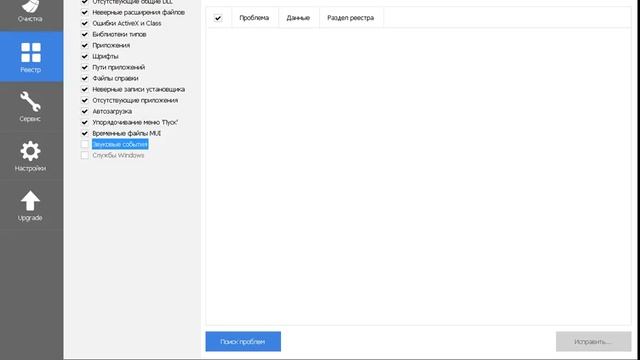Toggle 'Отсутствующие приложения' checkbox
The height and width of the screenshot is (360, 640).
pyautogui.click(x=84, y=100)
